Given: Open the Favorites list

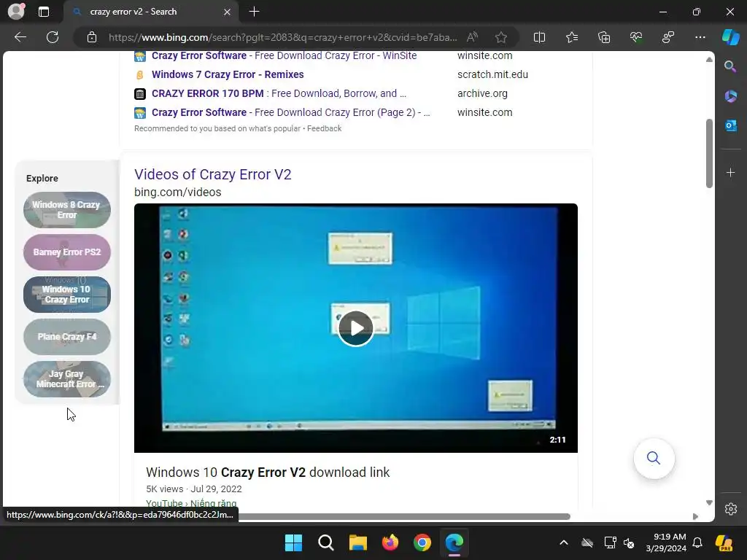Looking at the screenshot, I should point(572,37).
